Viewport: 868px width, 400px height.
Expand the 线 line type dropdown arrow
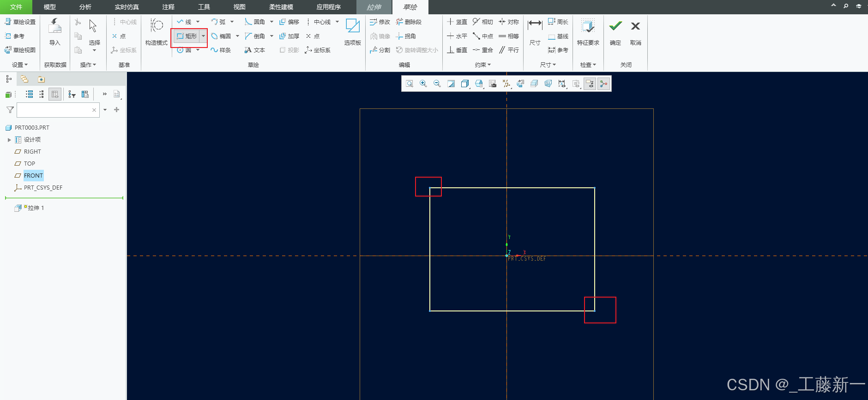(198, 22)
